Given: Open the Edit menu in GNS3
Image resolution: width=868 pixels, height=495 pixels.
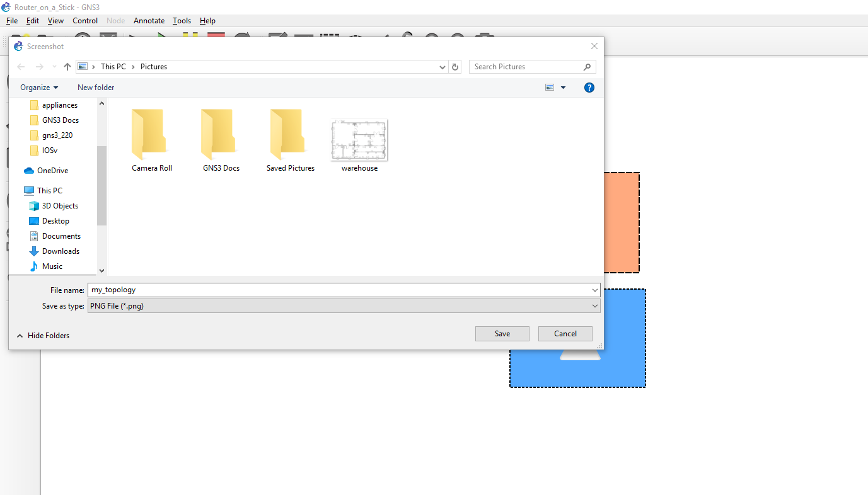Looking at the screenshot, I should (x=33, y=21).
